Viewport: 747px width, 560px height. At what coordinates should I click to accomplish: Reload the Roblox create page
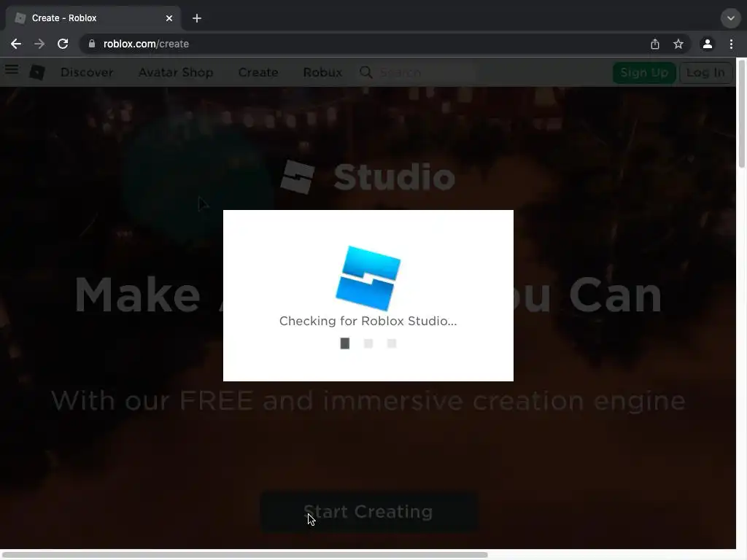tap(63, 44)
